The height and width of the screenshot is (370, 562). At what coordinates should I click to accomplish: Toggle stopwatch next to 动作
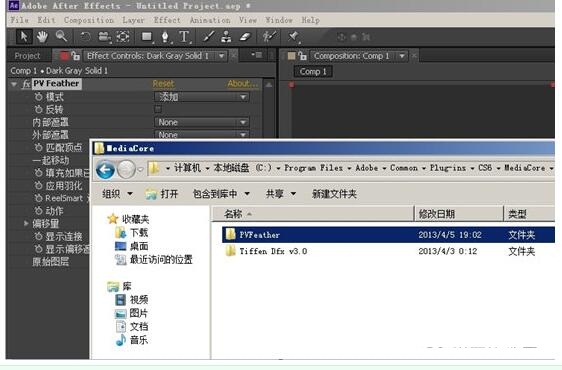coord(38,210)
